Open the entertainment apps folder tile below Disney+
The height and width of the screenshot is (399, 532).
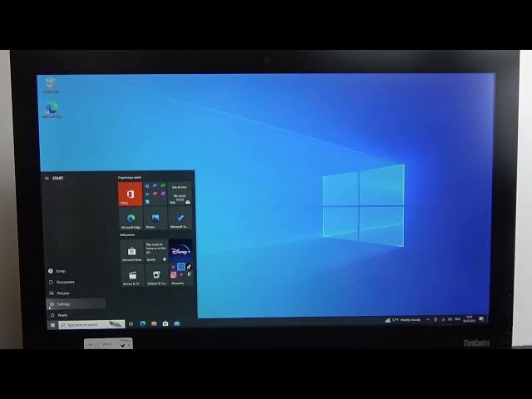click(x=181, y=274)
